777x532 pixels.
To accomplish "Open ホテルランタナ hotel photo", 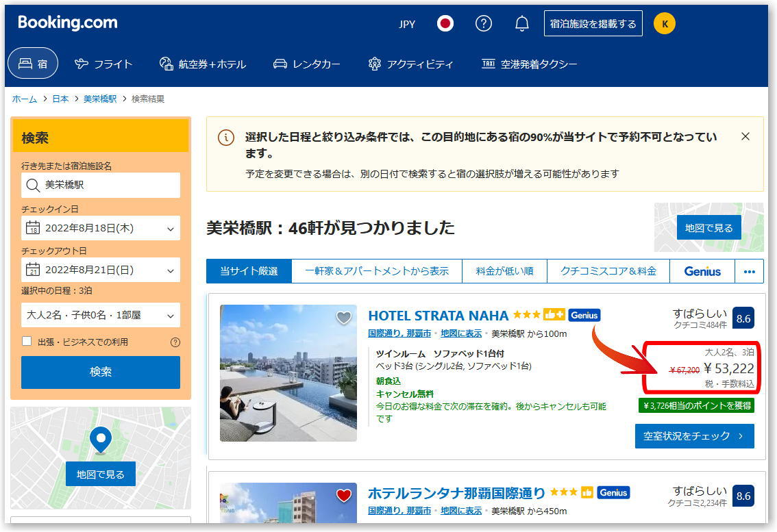I will tap(288, 503).
